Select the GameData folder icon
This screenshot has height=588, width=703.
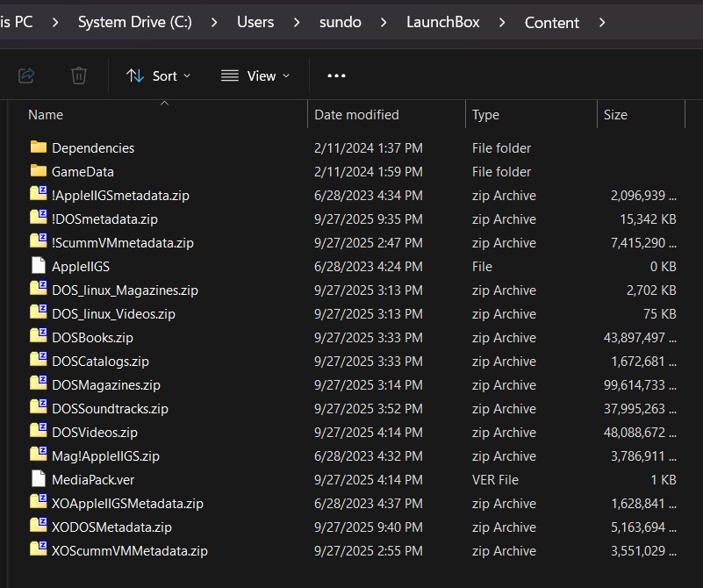click(39, 171)
